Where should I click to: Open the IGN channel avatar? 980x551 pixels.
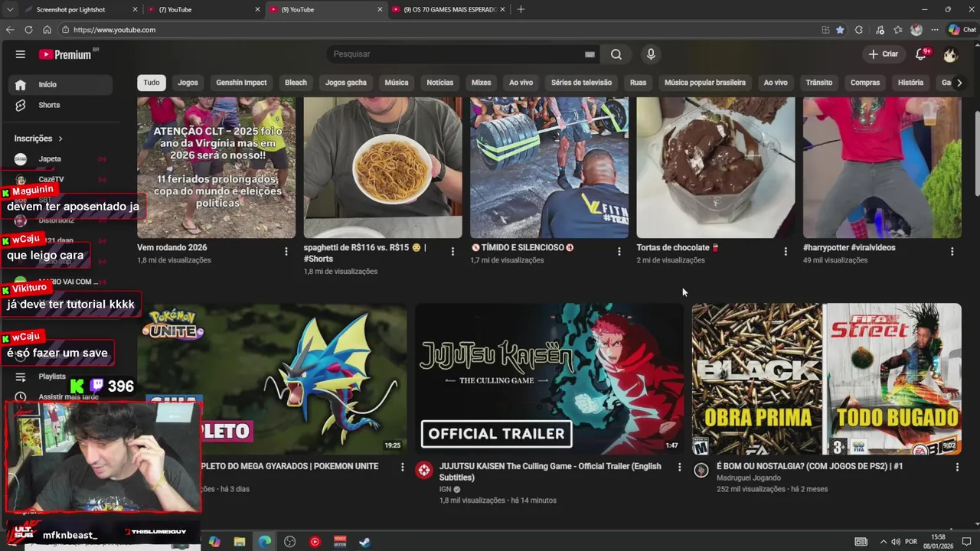click(423, 470)
